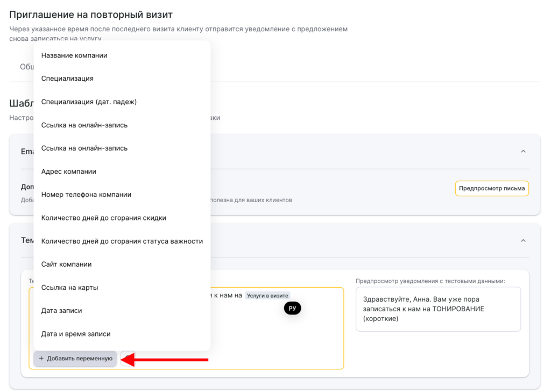Select the plain Специализация menu item
This screenshot has height=392, width=551.
pyautogui.click(x=67, y=79)
